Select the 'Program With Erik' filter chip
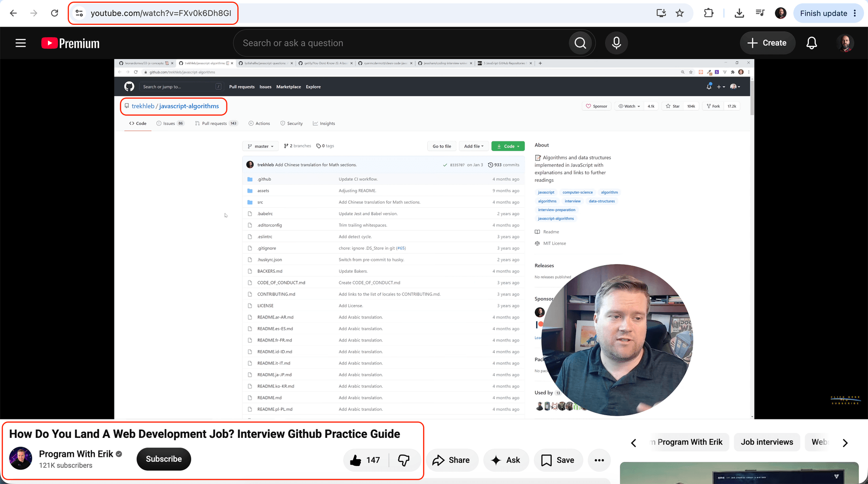 click(x=689, y=442)
